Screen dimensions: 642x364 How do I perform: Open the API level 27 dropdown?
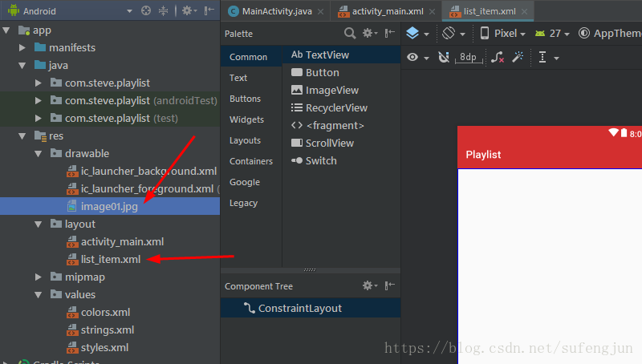point(552,33)
